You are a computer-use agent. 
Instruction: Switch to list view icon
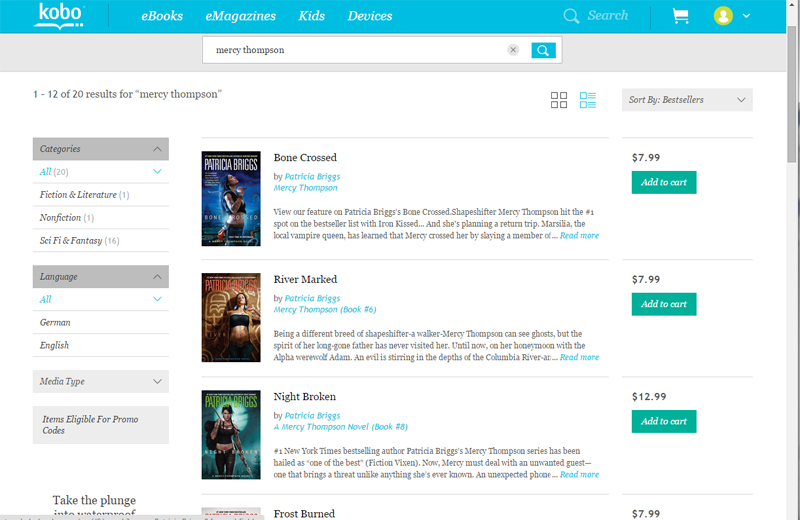[x=588, y=100]
